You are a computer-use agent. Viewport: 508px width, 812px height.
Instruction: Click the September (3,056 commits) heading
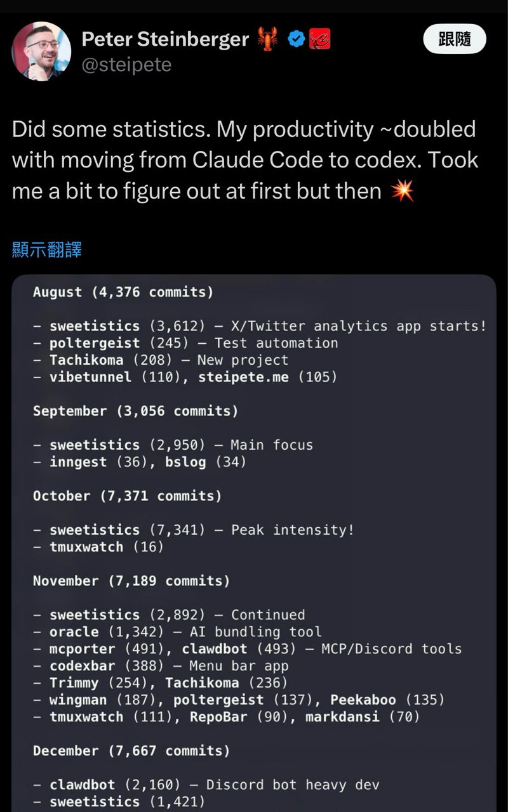pos(135,410)
